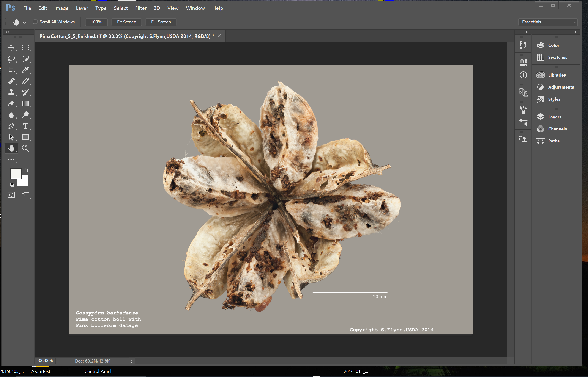The width and height of the screenshot is (588, 377).
Task: Select the Move tool
Action: (11, 47)
